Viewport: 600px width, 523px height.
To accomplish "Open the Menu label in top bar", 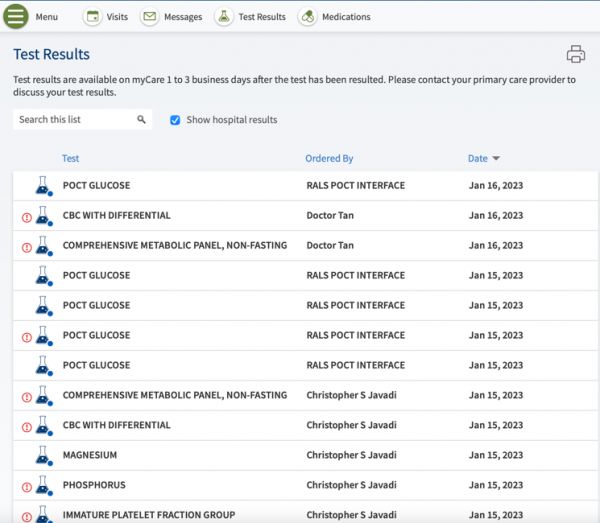I will tap(47, 17).
